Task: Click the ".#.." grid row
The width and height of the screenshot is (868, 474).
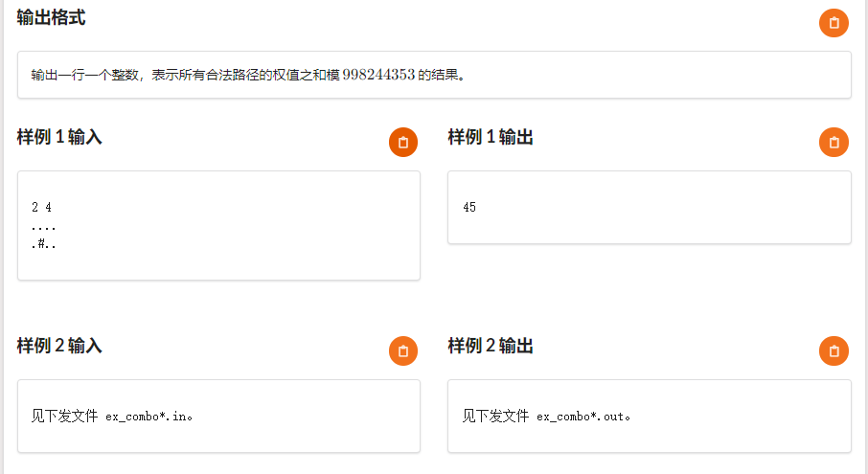Action: point(44,243)
